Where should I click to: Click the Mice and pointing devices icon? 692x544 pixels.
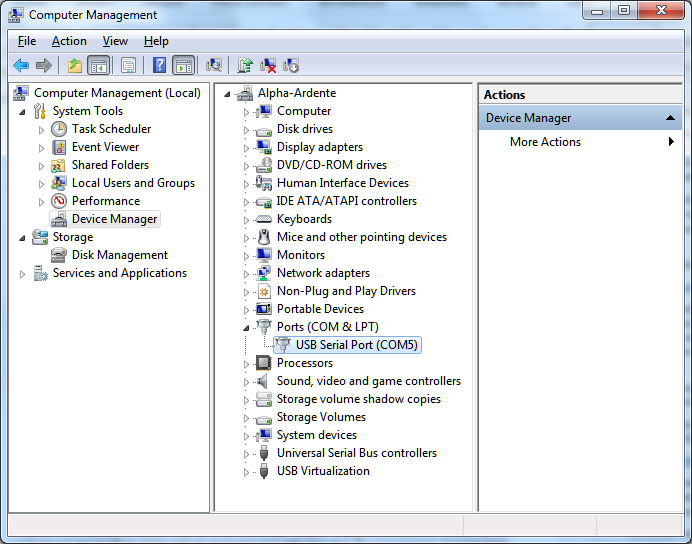(264, 237)
